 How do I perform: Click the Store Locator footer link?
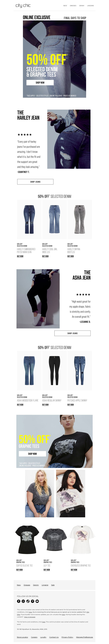(x=22, y=637)
